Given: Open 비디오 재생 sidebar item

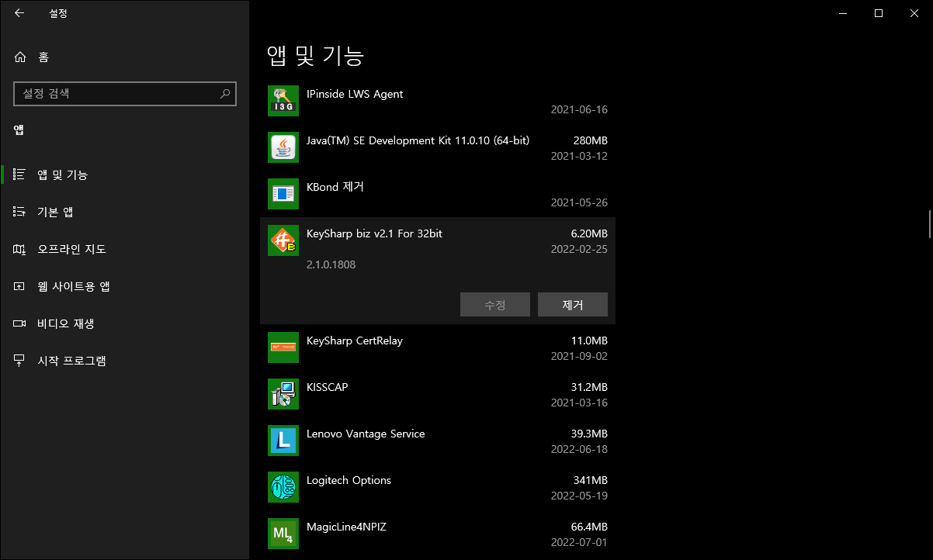Looking at the screenshot, I should pos(124,323).
